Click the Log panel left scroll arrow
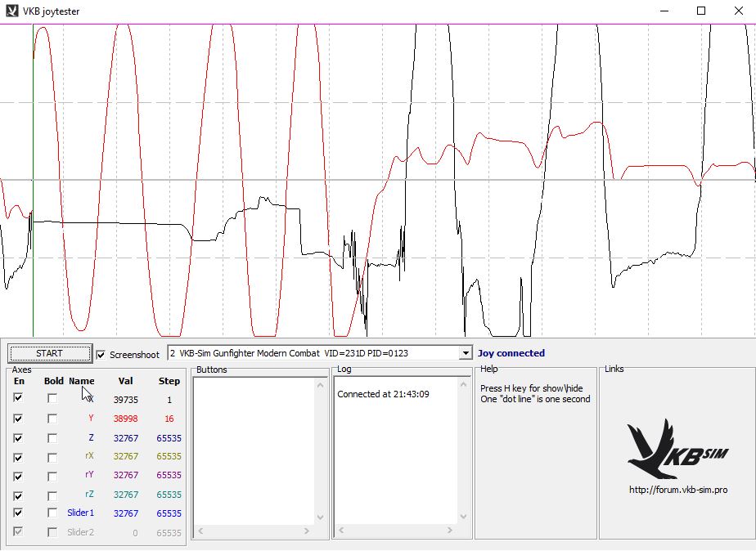The height and width of the screenshot is (551, 756). point(341,531)
